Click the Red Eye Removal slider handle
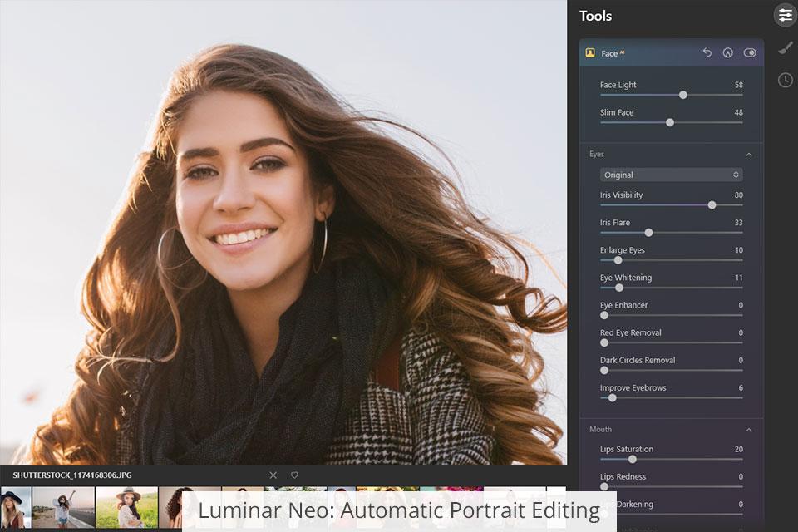 604,342
